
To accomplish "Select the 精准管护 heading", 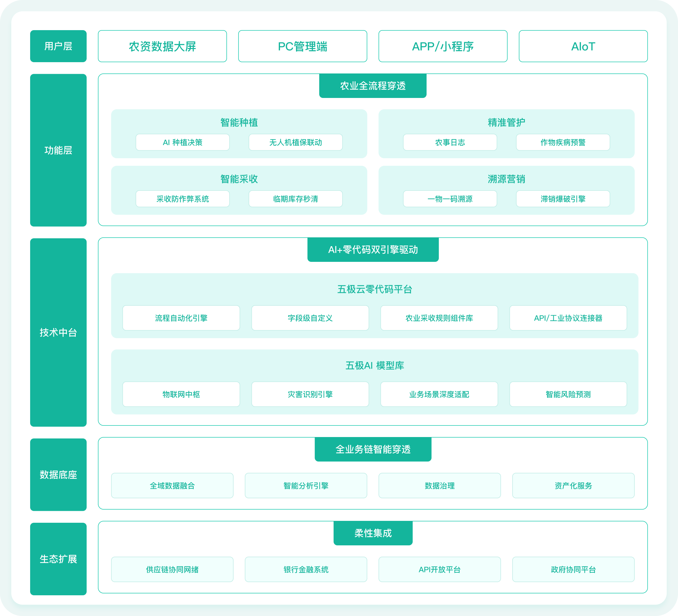I will [507, 122].
